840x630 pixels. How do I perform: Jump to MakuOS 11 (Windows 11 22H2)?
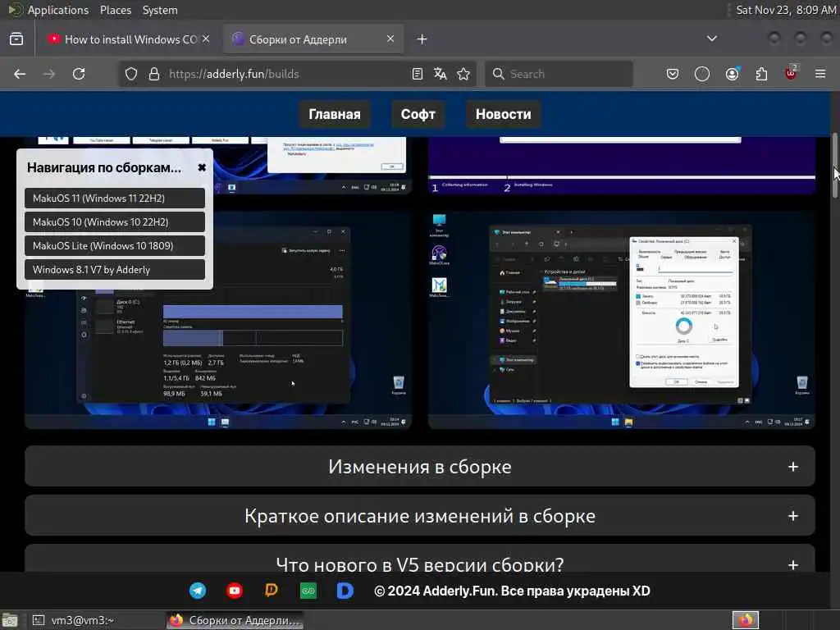click(x=115, y=199)
